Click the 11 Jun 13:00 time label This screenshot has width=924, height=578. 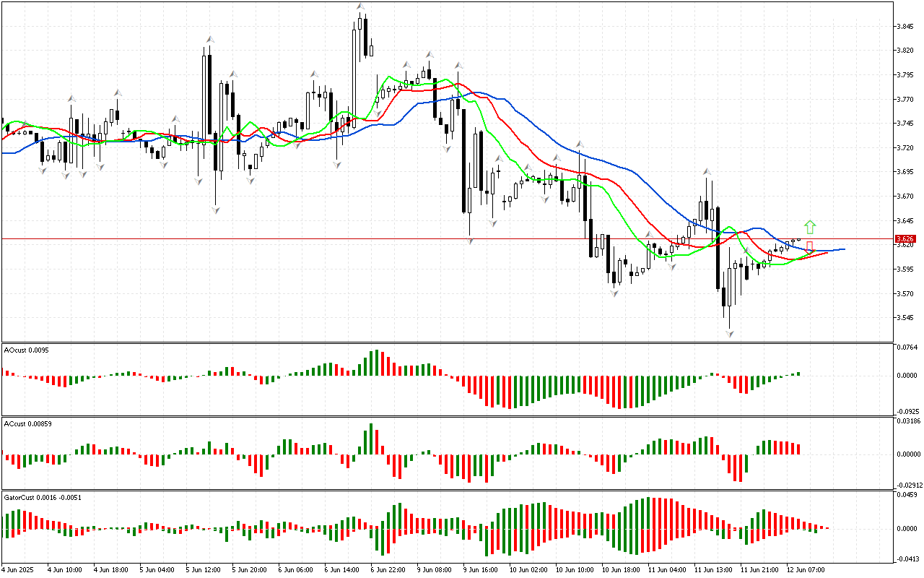coord(711,570)
